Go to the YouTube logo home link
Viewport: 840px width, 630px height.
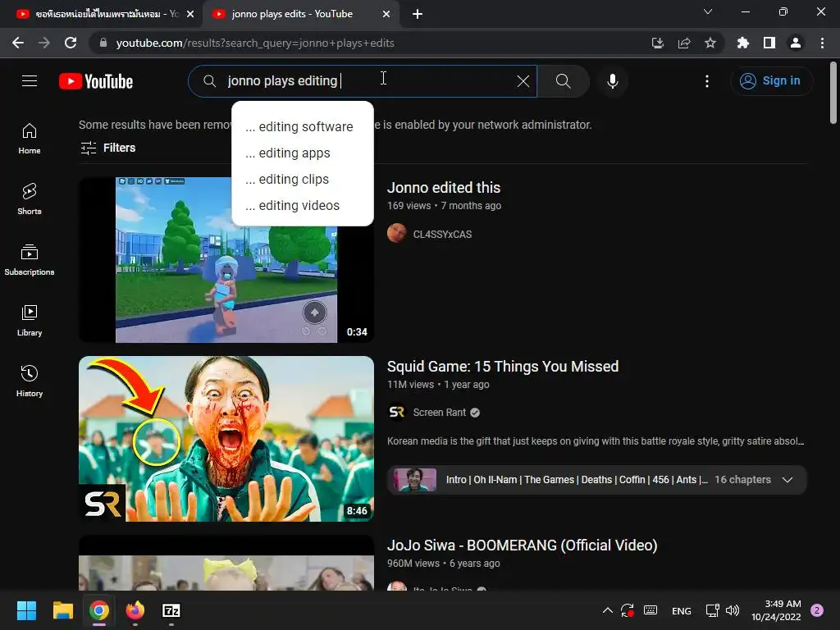(96, 81)
